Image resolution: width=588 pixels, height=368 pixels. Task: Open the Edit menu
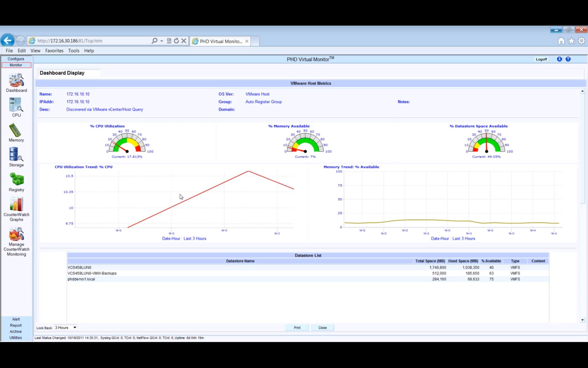coord(22,50)
